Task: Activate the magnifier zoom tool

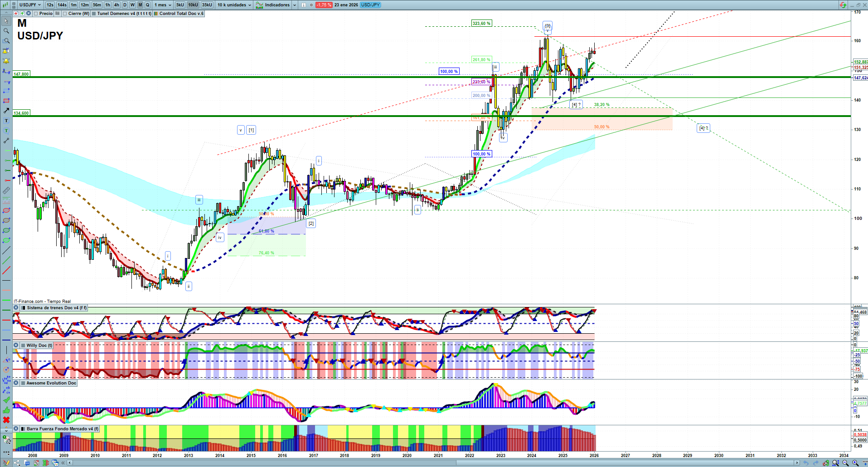Action: tap(6, 31)
